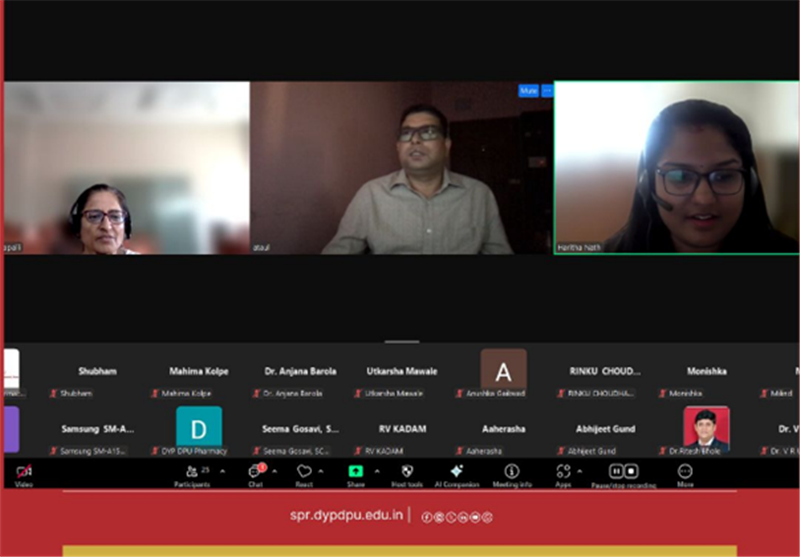Image resolution: width=800 pixels, height=557 pixels.
Task: Click the React heart icon
Action: [304, 471]
